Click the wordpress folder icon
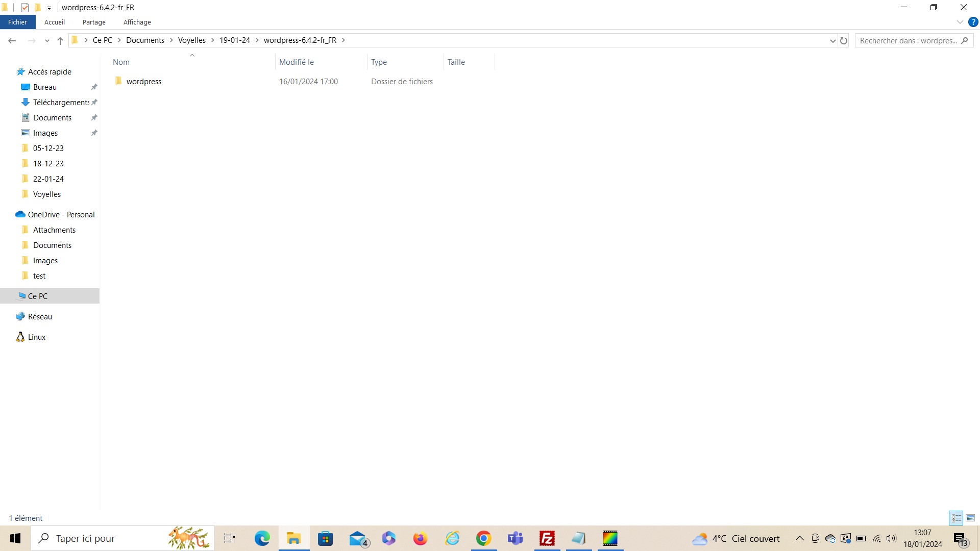This screenshot has width=980, height=551. click(118, 81)
